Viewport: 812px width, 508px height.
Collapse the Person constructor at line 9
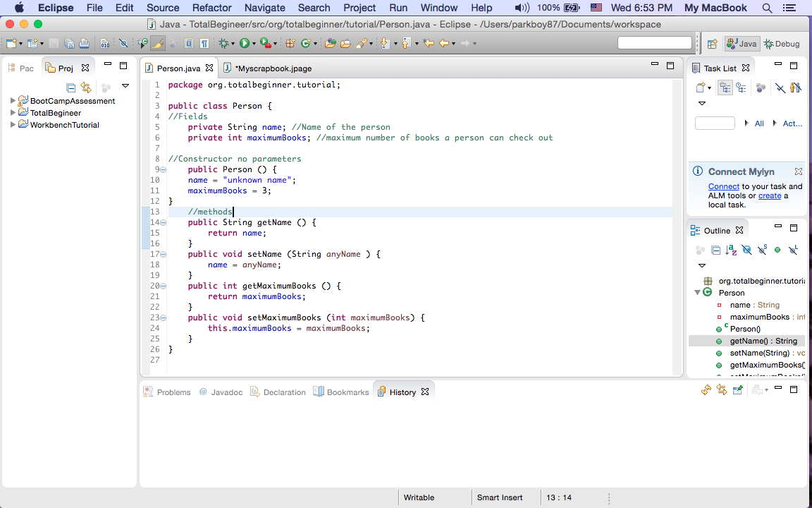click(x=163, y=169)
